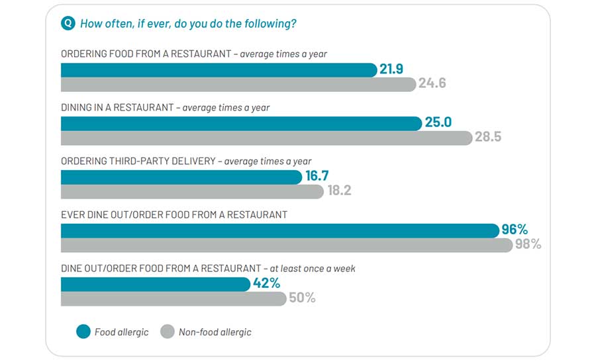The image size is (596, 364).
Task: Click the circular Q icon beside the question
Action: pos(68,24)
